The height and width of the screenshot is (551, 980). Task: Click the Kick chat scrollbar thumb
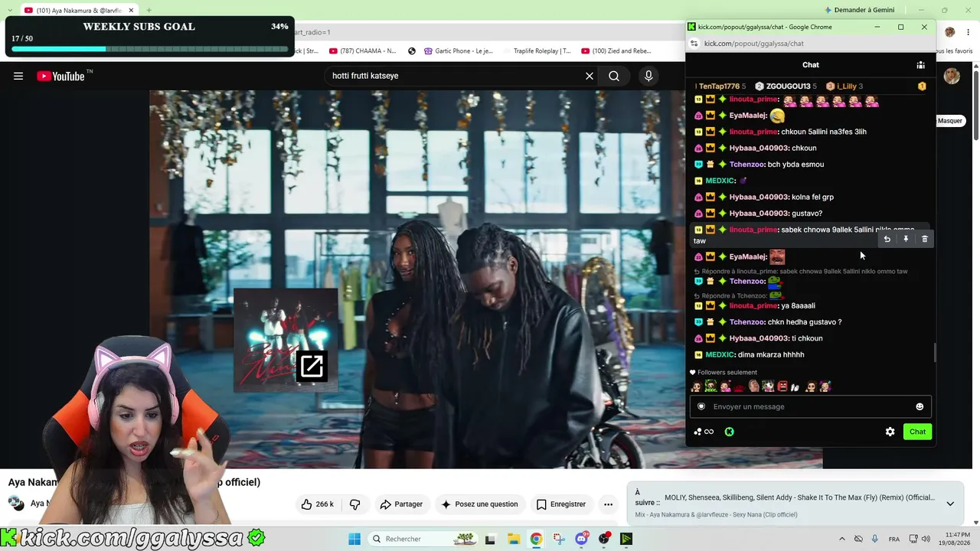[x=935, y=353]
